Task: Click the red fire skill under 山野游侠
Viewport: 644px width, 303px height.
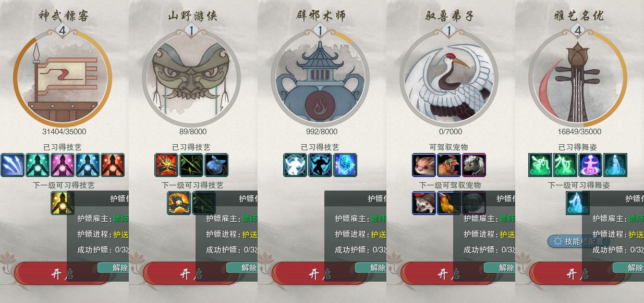Action: coord(166,165)
